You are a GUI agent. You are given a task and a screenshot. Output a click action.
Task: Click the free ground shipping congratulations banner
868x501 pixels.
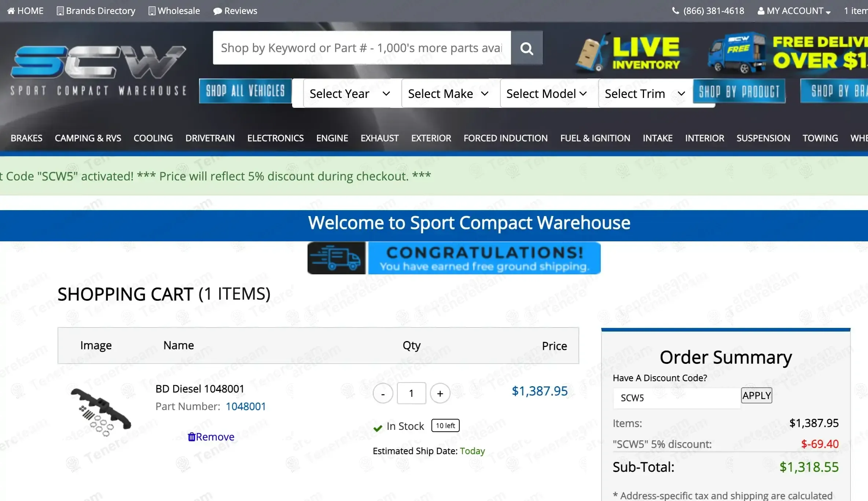pos(454,258)
